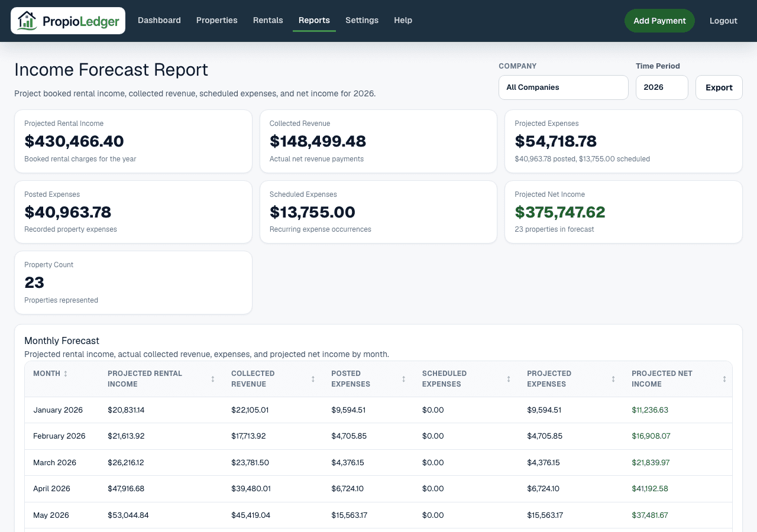Click May collected revenue $45,419.04
Image resolution: width=757 pixels, height=532 pixels.
click(x=251, y=515)
